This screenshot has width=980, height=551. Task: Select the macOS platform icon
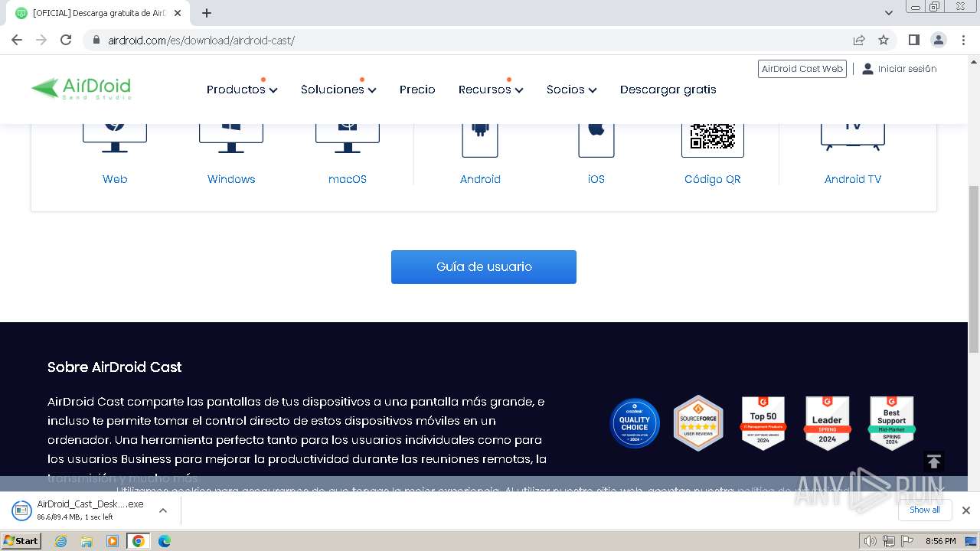348,139
